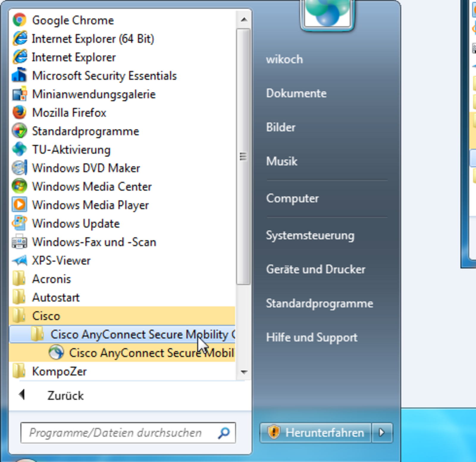Click Cisco AnyConnect Secure Mobility Client globe icon
This screenshot has width=476, height=462.
pos(56,353)
